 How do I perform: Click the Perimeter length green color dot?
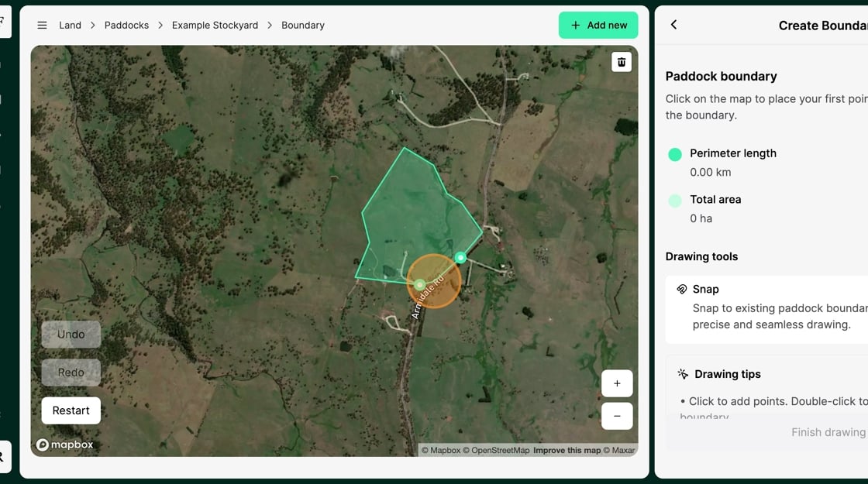[675, 154]
